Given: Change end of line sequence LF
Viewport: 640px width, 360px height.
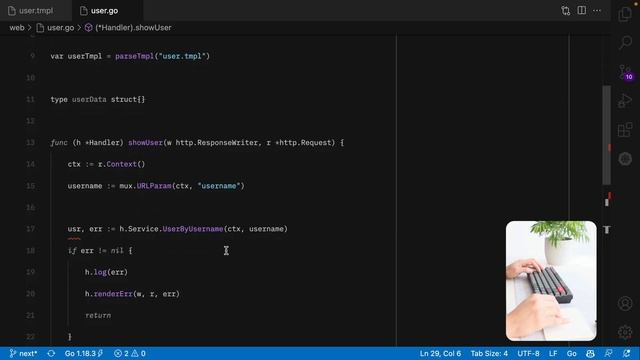Looking at the screenshot, I should point(553,353).
